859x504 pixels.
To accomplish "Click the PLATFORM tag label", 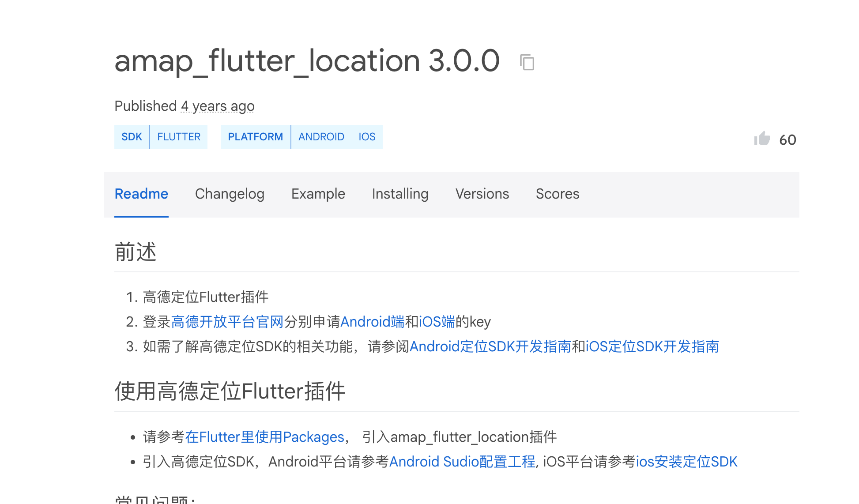I will [255, 137].
